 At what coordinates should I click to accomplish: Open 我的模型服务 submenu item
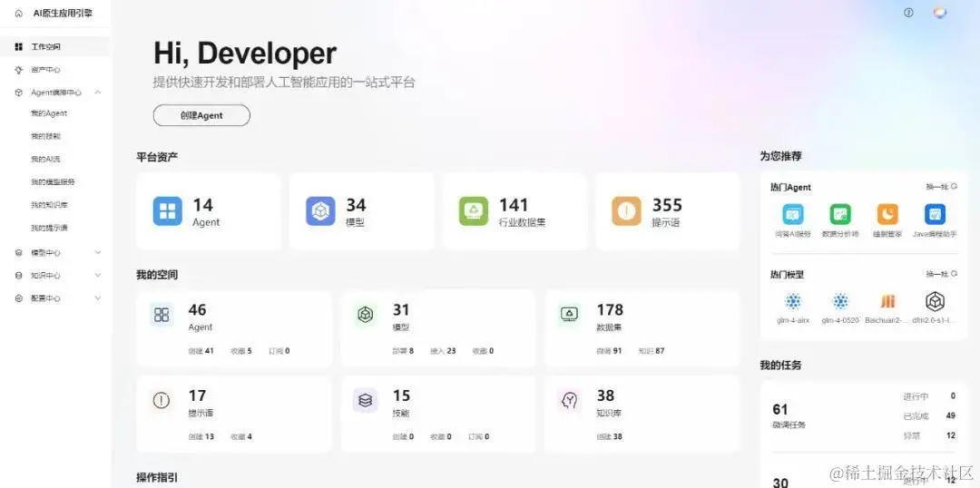pos(55,182)
